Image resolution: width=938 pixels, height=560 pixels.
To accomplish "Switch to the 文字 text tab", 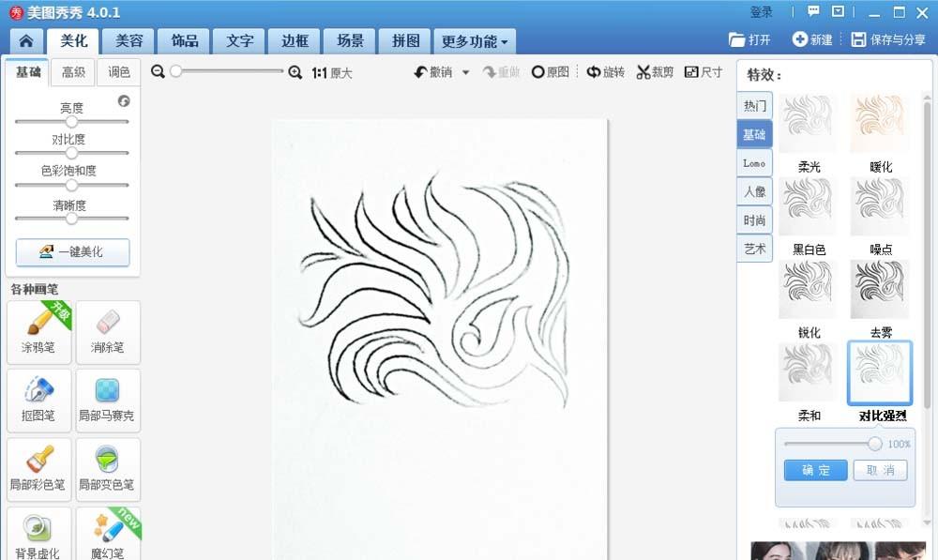I will [239, 41].
